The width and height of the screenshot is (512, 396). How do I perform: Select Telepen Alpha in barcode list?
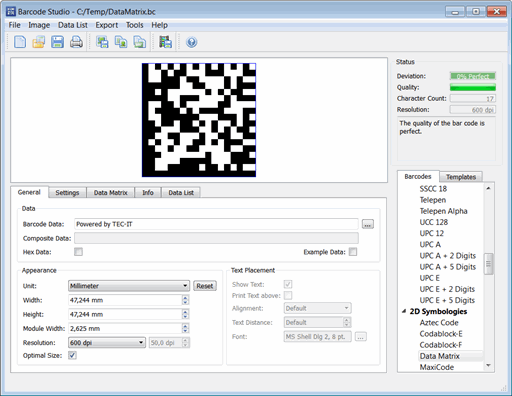(x=443, y=211)
